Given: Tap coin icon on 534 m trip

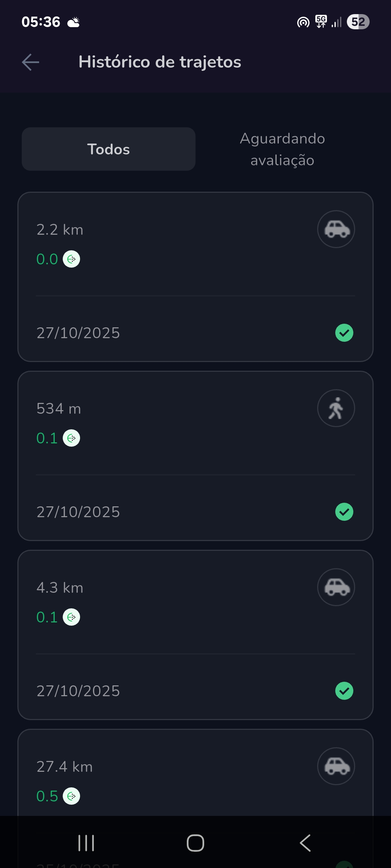Looking at the screenshot, I should pyautogui.click(x=71, y=438).
